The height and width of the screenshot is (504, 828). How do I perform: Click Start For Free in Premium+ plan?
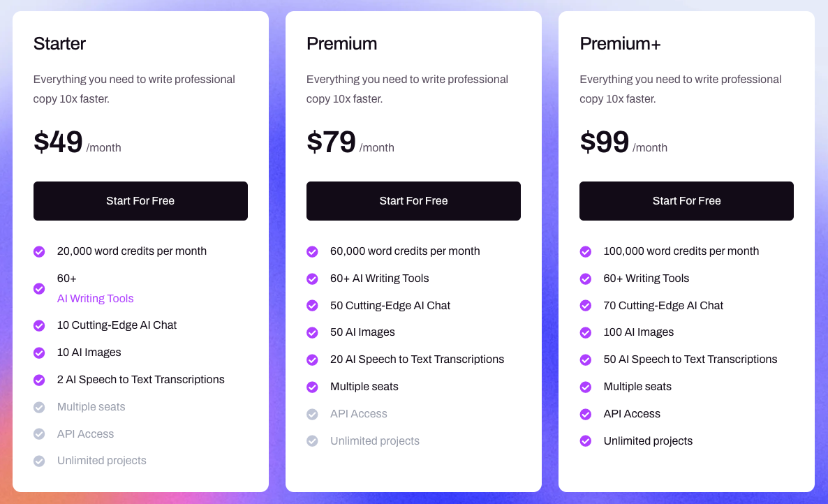coord(686,201)
